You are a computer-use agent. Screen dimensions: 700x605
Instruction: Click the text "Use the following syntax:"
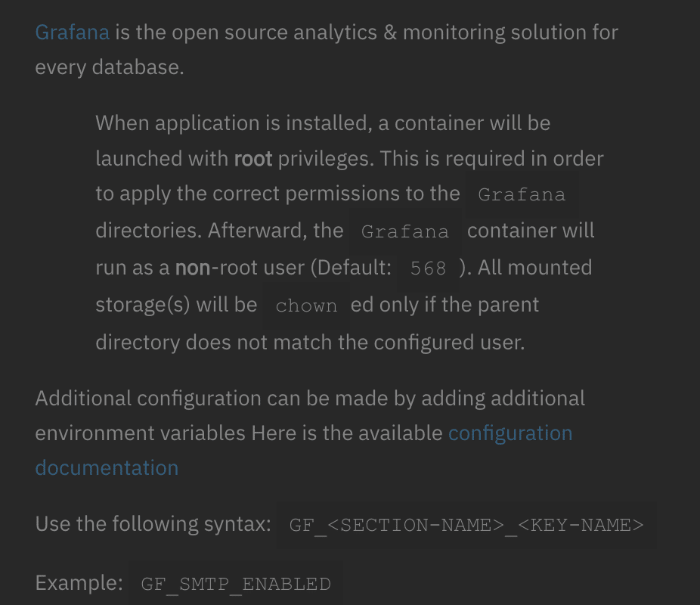tap(153, 524)
